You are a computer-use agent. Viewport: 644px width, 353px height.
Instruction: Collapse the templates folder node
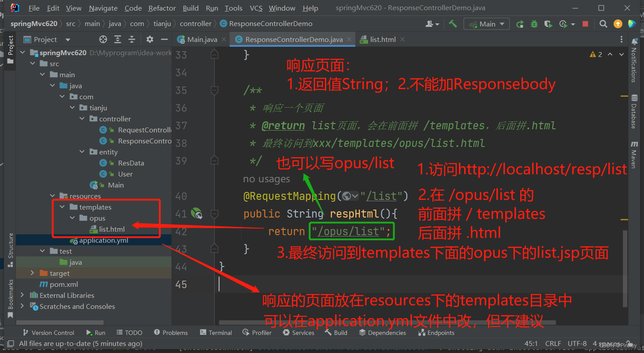click(63, 207)
